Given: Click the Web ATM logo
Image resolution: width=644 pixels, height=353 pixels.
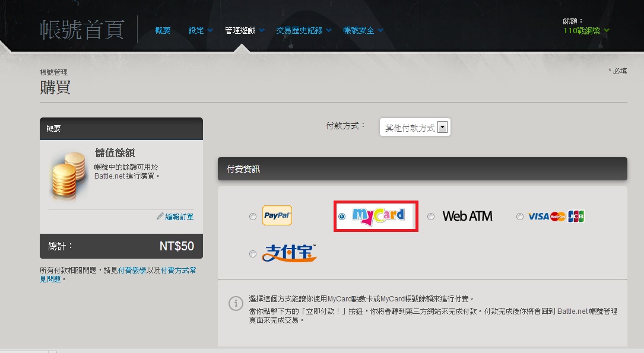Looking at the screenshot, I should tap(467, 217).
